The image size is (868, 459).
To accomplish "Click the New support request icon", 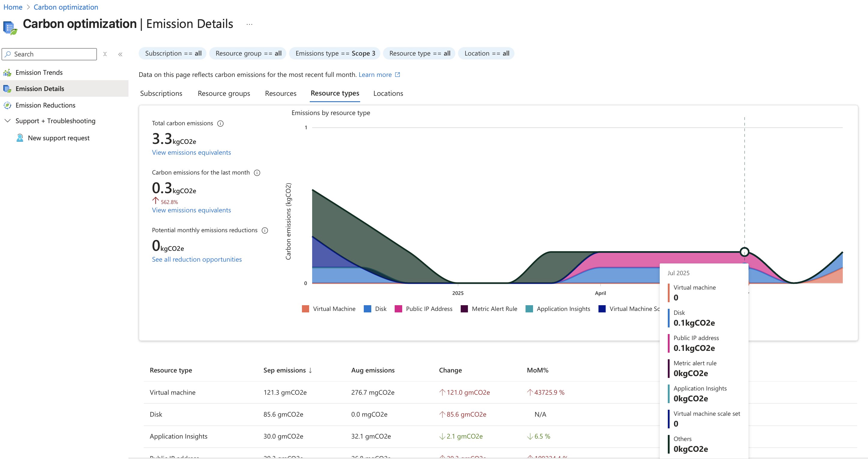I will [20, 138].
